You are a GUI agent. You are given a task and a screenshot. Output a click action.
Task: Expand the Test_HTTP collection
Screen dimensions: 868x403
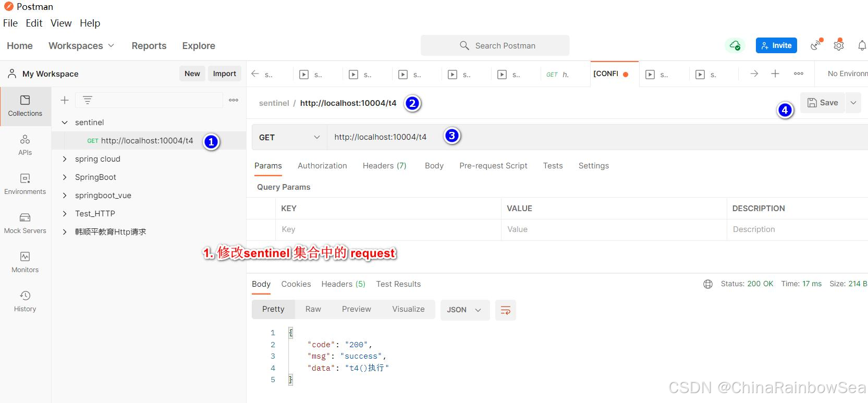click(65, 214)
